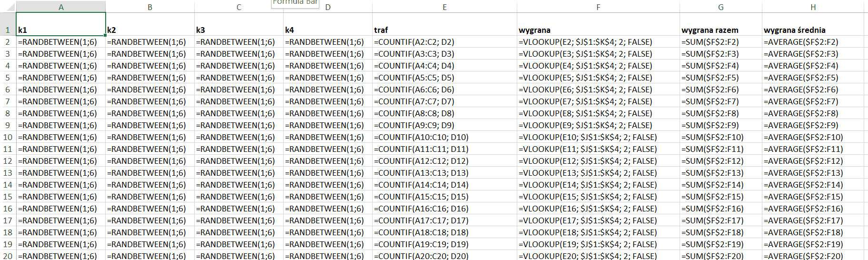The width and height of the screenshot is (868, 260).
Task: Click the column G header
Action: tap(720, 7)
